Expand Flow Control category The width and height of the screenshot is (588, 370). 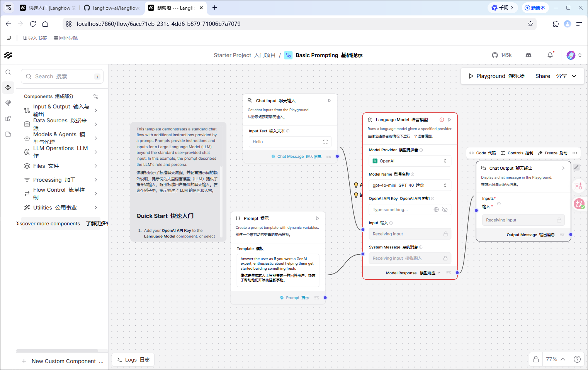tap(61, 194)
